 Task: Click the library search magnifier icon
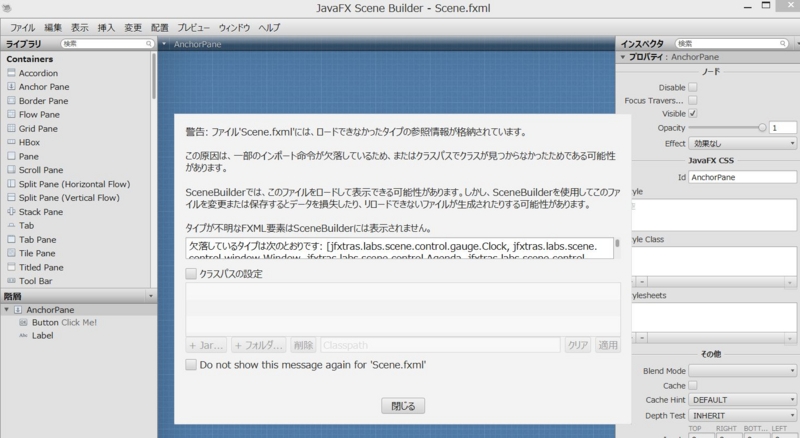(x=148, y=44)
